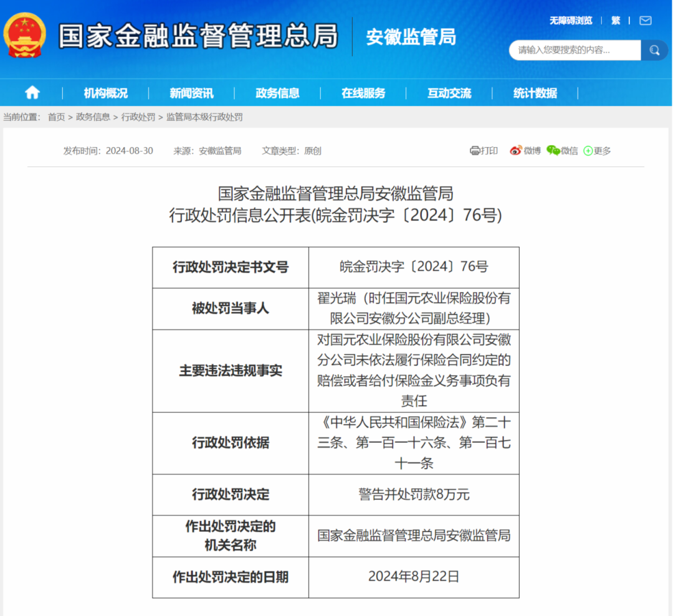This screenshot has width=673, height=616.
Task: Select the publish date 2024-08-30 text
Action: click(129, 151)
